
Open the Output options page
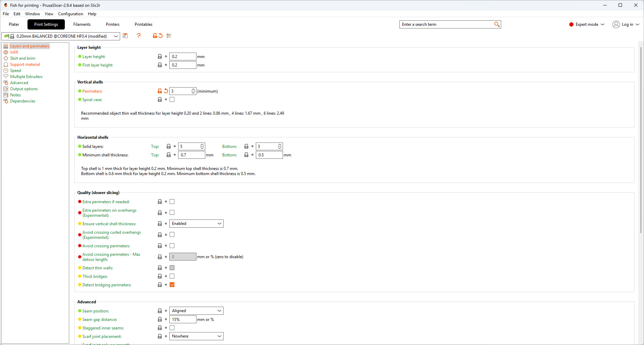click(x=24, y=89)
